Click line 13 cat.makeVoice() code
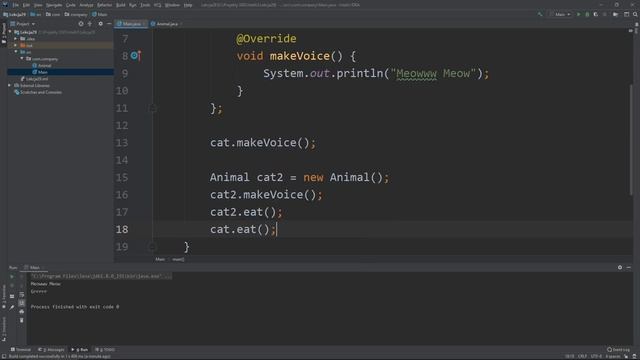Image resolution: width=640 pixels, height=360 pixels. click(x=262, y=143)
